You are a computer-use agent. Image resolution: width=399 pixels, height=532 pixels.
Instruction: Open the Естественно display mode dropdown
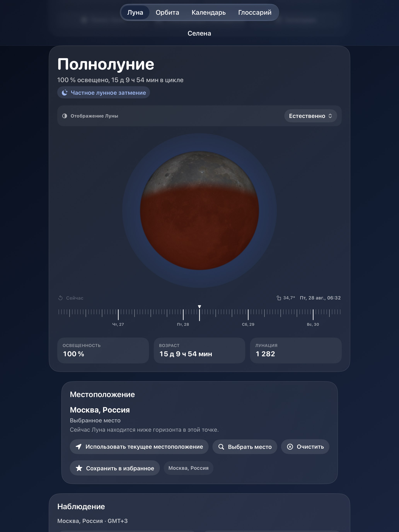click(310, 116)
